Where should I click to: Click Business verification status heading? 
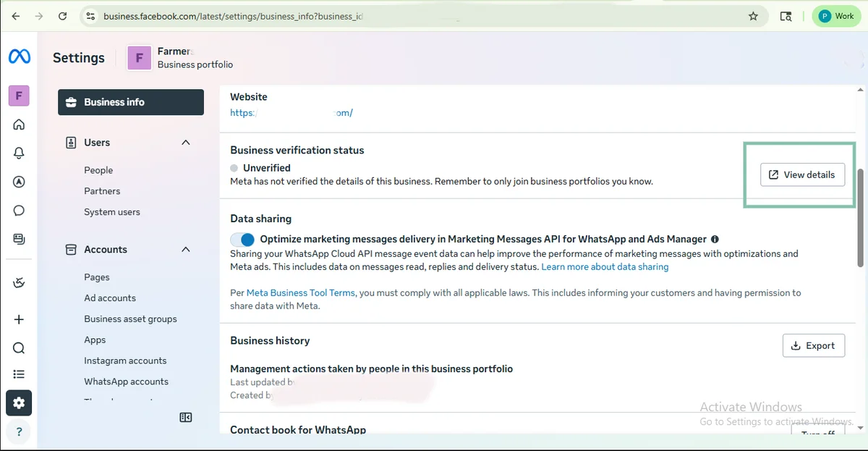pyautogui.click(x=297, y=151)
